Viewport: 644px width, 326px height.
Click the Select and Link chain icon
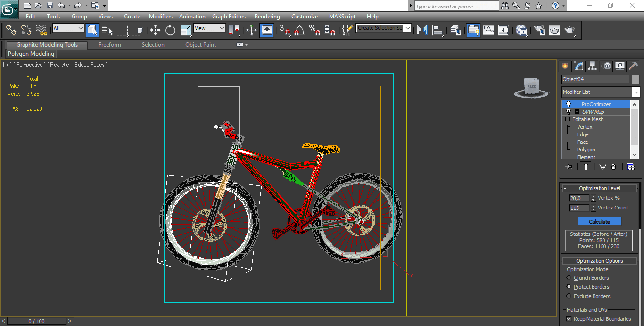point(11,30)
